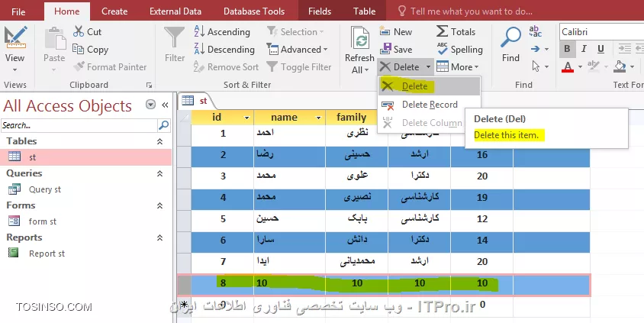Select the row selector for record 8

tap(185, 285)
